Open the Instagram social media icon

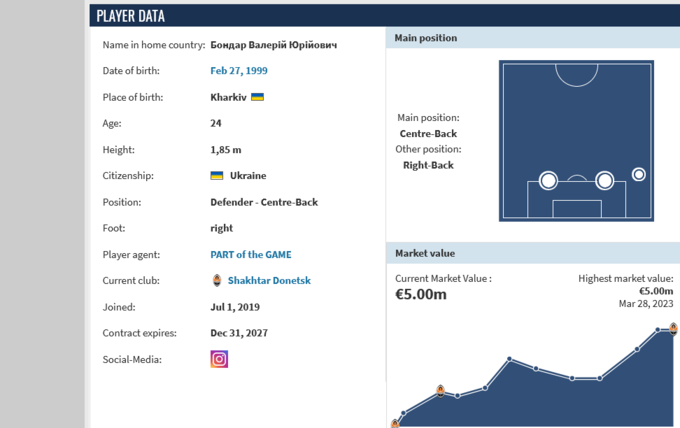219,358
